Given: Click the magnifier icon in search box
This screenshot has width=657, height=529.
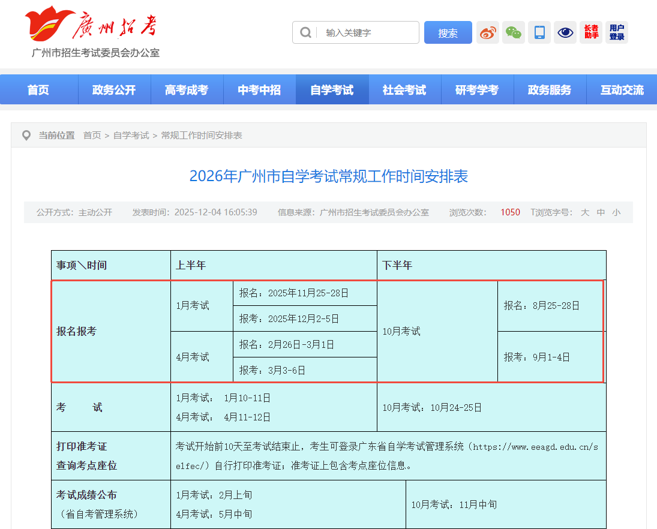Looking at the screenshot, I should click(x=305, y=33).
